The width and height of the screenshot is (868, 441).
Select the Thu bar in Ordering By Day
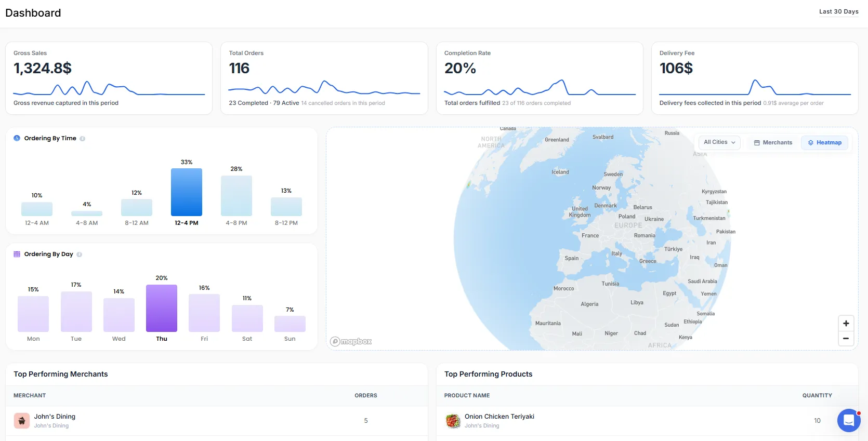tap(162, 308)
